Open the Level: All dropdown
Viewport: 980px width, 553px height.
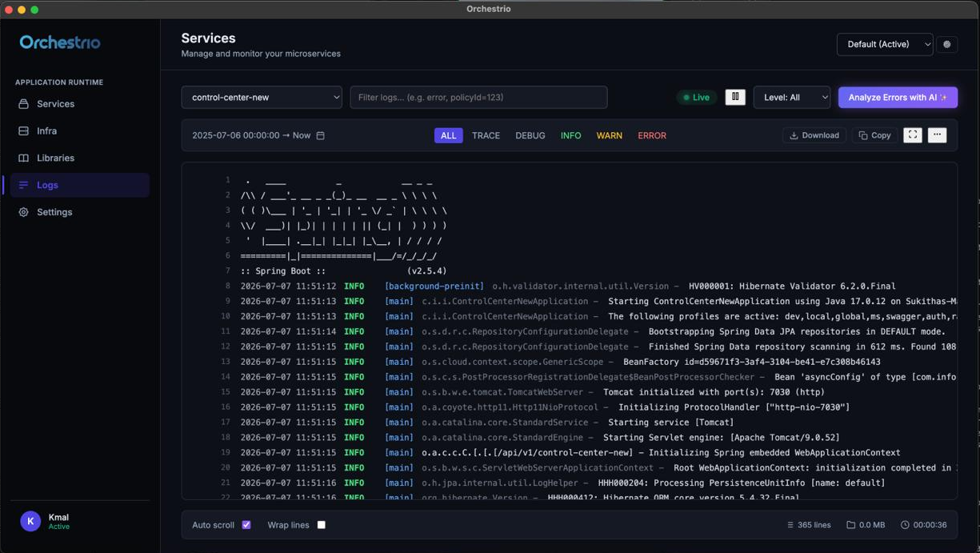click(792, 98)
